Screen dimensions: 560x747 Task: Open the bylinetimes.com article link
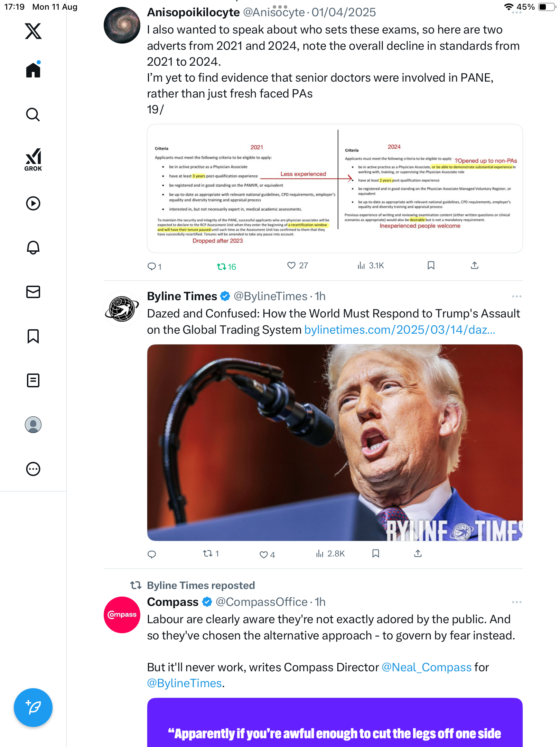pos(400,330)
